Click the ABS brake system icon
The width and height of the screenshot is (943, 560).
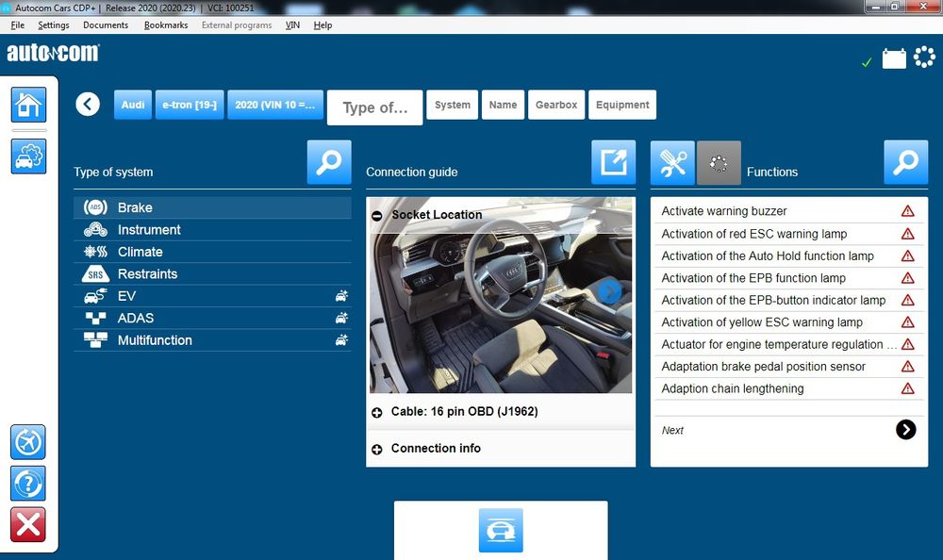(95, 207)
